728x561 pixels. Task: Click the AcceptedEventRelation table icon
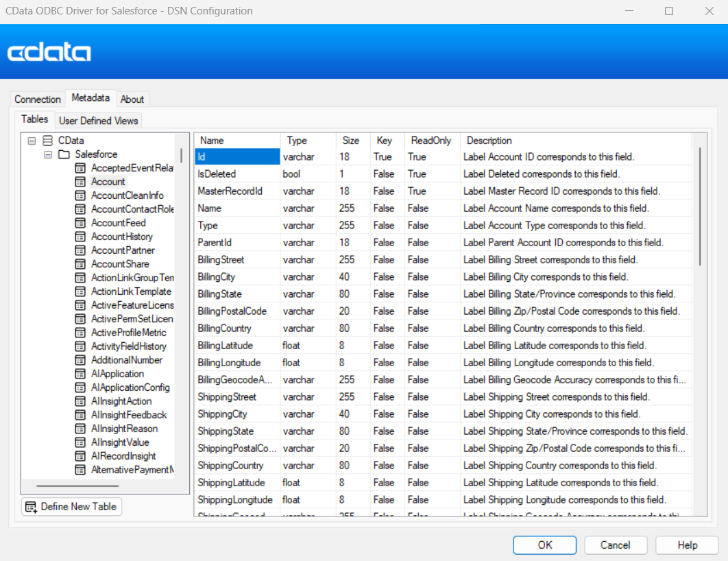coord(80,168)
